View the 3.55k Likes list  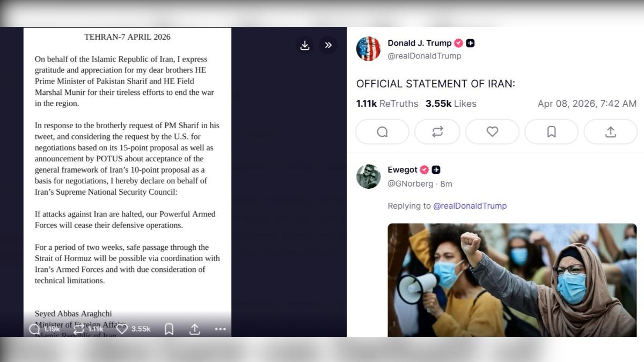tap(451, 104)
